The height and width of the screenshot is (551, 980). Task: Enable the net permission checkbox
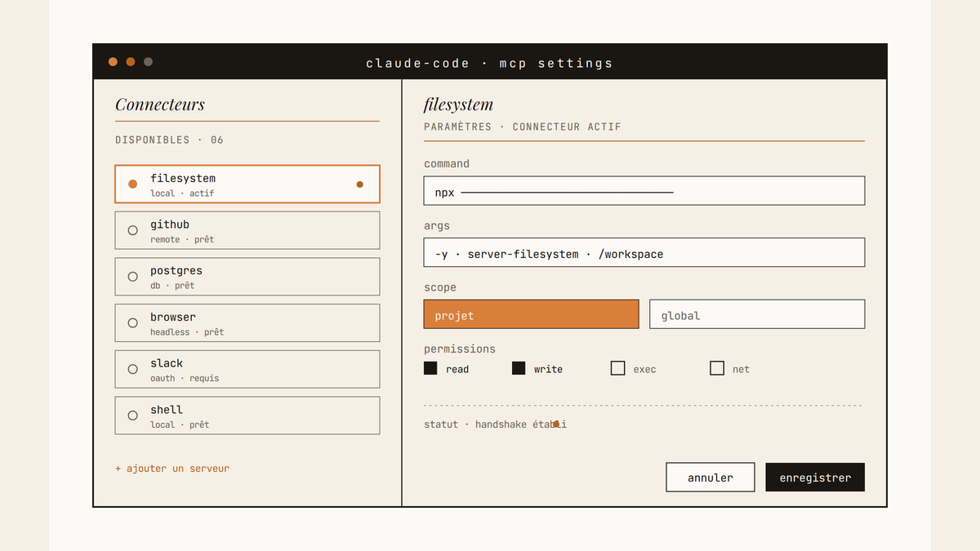(717, 368)
